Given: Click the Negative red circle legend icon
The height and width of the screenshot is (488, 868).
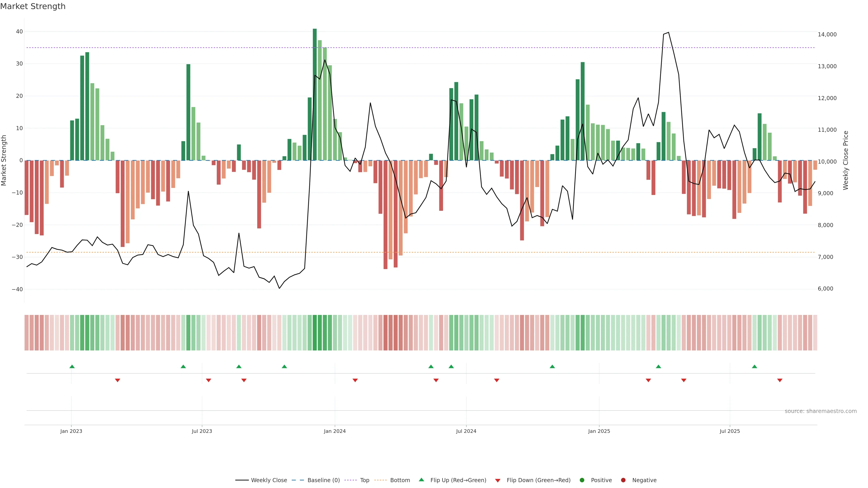Looking at the screenshot, I should [623, 480].
